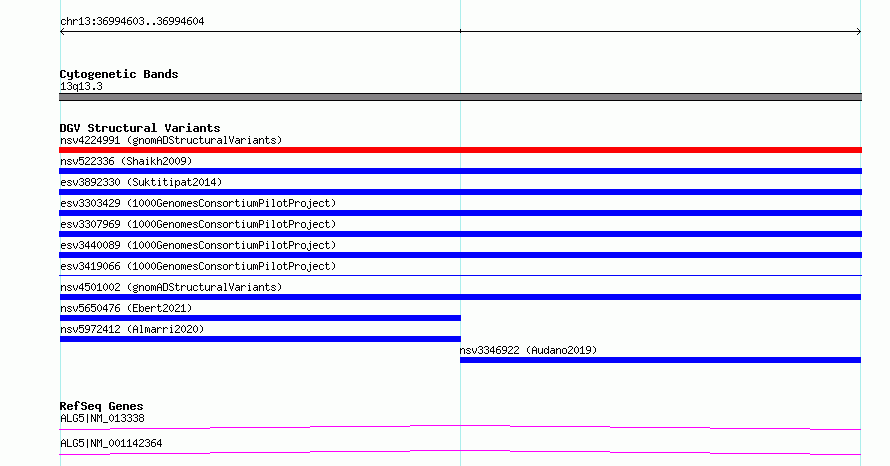Open the esv3307969 1000 Genomes variant label
This screenshot has height=466, width=890.
click(198, 224)
